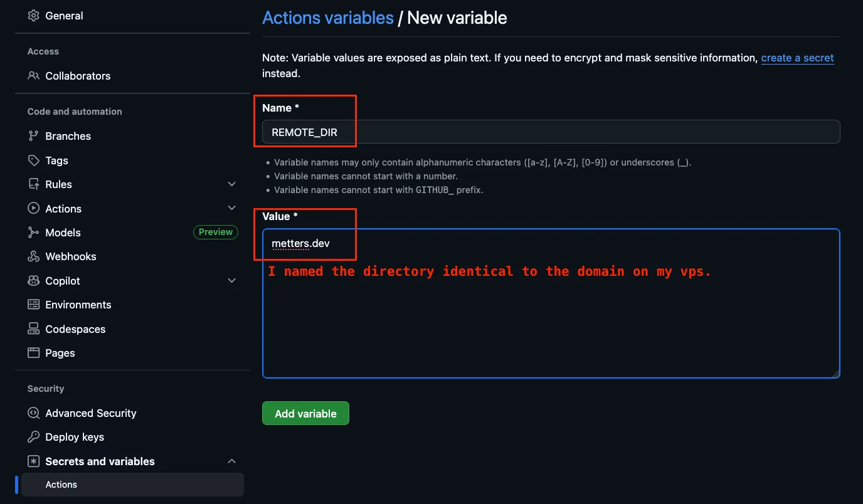
Task: Select Actions under Secrets and variables
Action: pos(61,485)
